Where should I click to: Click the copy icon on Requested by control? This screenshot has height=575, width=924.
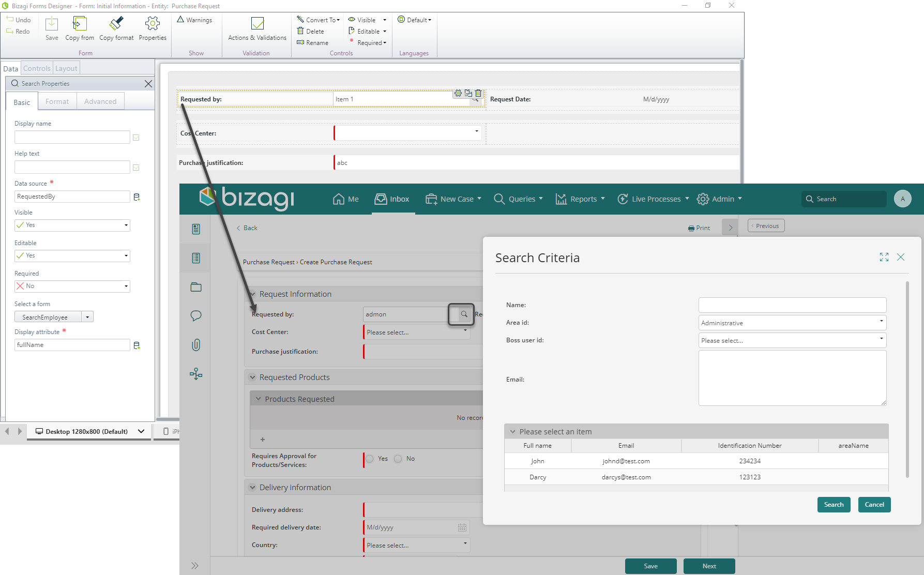[x=468, y=94]
